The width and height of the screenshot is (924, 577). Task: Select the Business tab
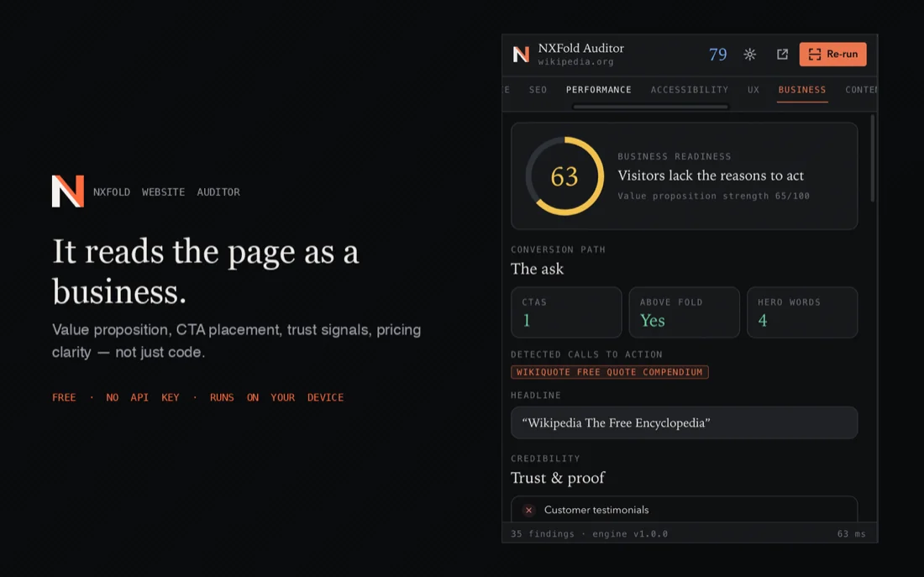[802, 90]
